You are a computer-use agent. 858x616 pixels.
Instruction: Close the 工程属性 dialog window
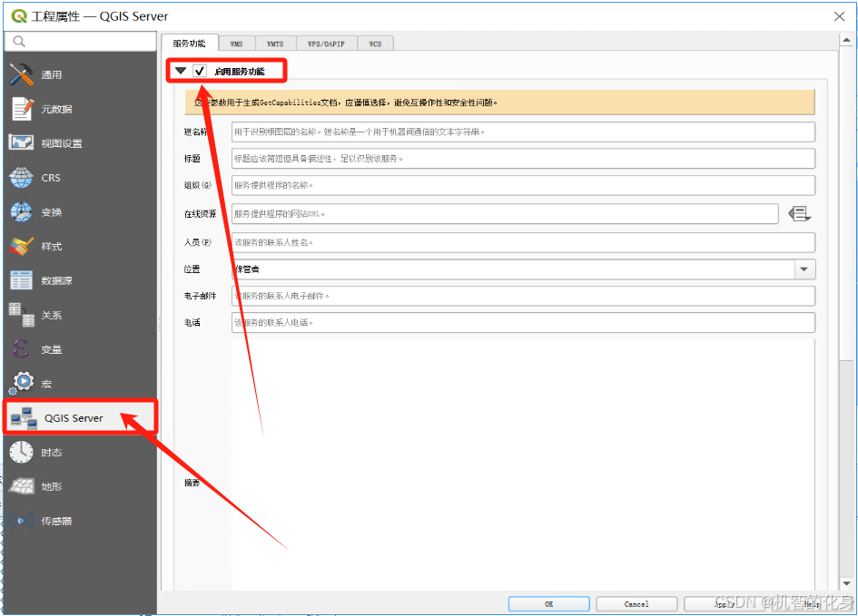[839, 16]
